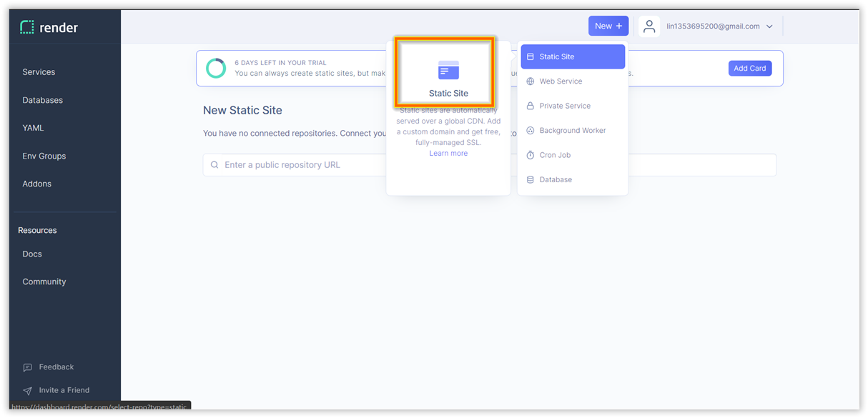Viewport: 868px width, 418px height.
Task: Choose Database from New menu
Action: pyautogui.click(x=573, y=179)
